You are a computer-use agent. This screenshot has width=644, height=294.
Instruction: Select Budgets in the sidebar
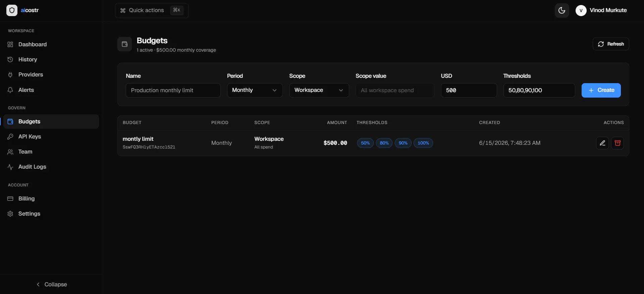click(51, 121)
